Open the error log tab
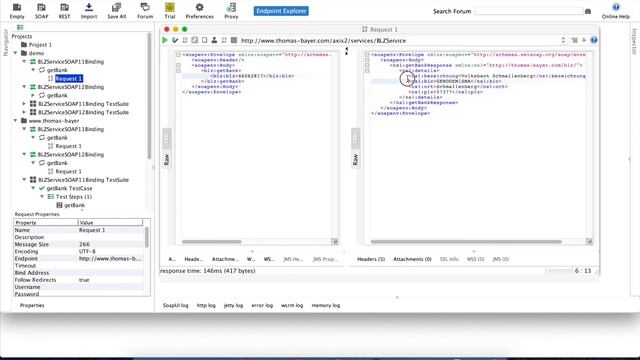This screenshot has height=360, width=640. click(262, 305)
